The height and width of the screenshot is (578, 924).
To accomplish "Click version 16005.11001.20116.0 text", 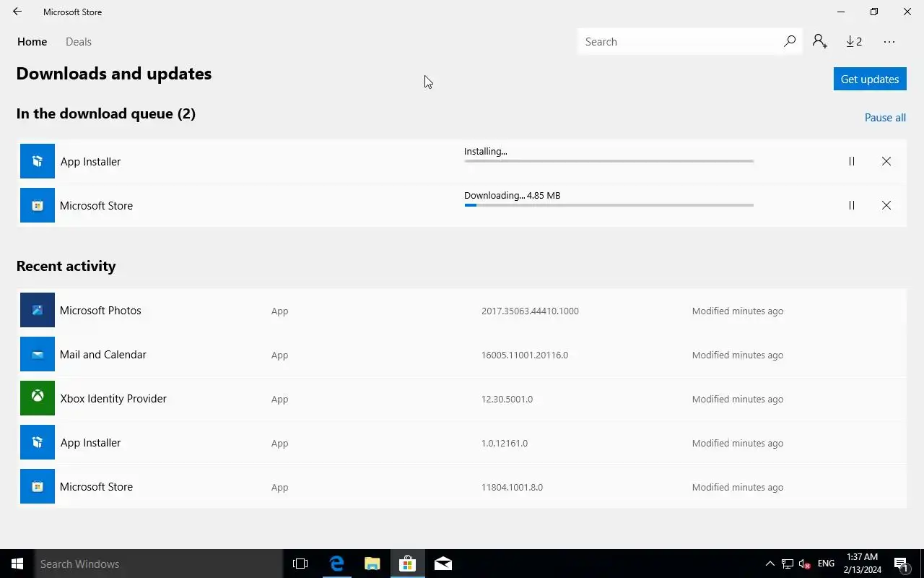I will tap(525, 355).
